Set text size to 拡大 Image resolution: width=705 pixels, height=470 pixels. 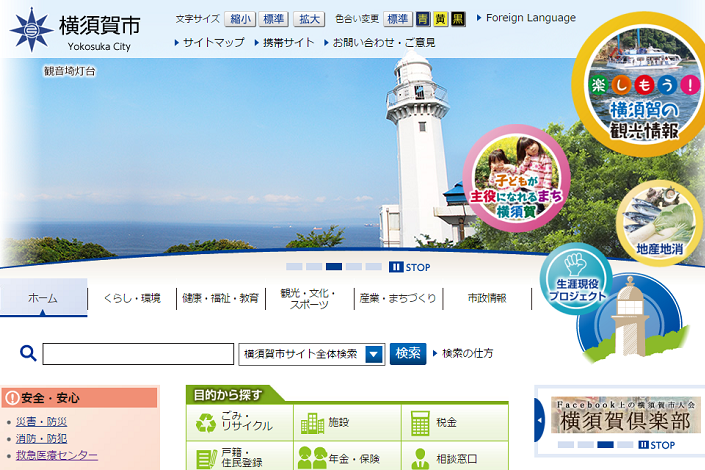[310, 19]
